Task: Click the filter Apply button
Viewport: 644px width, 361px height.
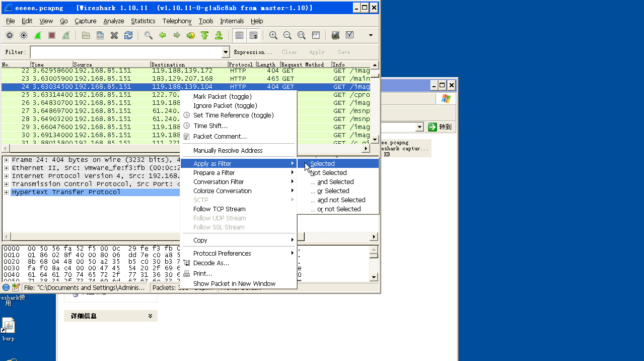Action: click(317, 52)
